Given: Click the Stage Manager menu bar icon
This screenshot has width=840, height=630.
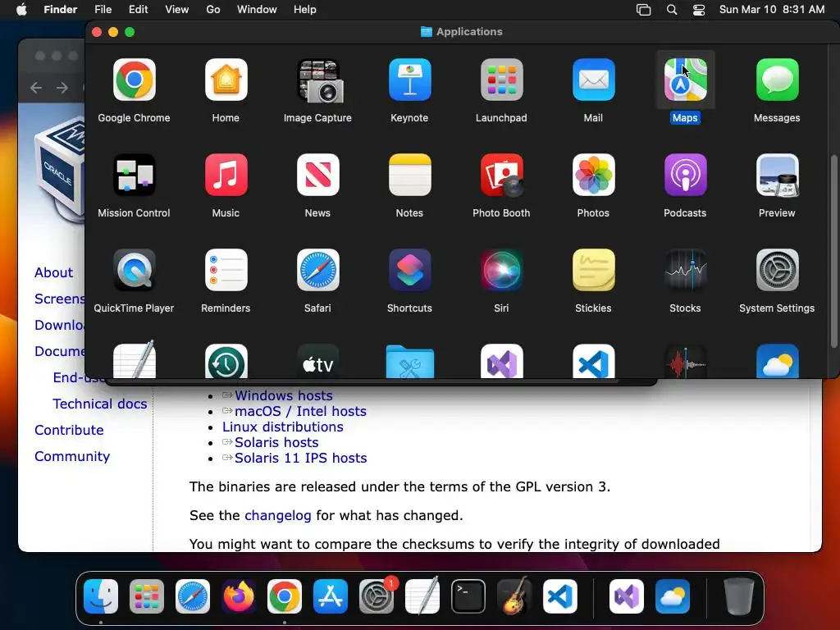Looking at the screenshot, I should (x=643, y=10).
